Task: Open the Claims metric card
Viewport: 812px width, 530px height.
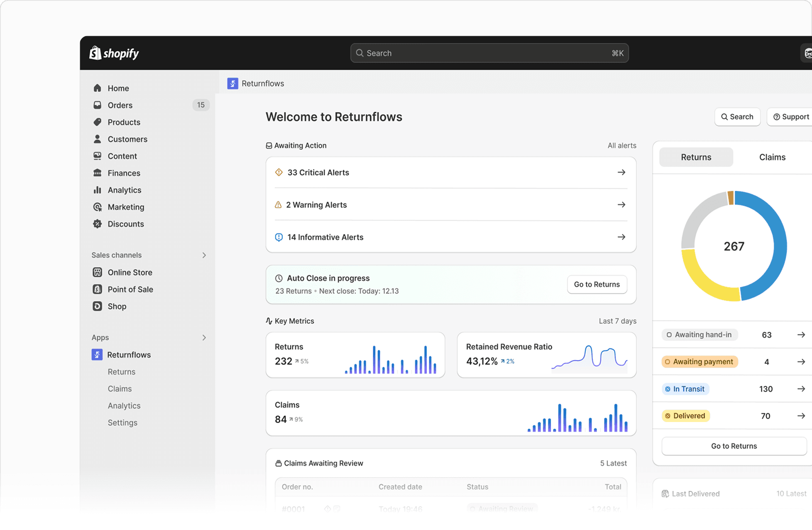Action: click(451, 413)
